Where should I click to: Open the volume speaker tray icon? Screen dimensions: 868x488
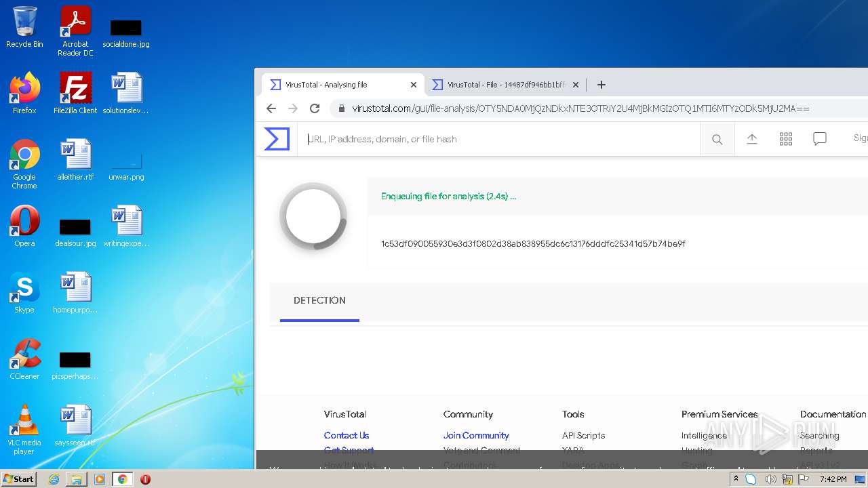[x=770, y=479]
